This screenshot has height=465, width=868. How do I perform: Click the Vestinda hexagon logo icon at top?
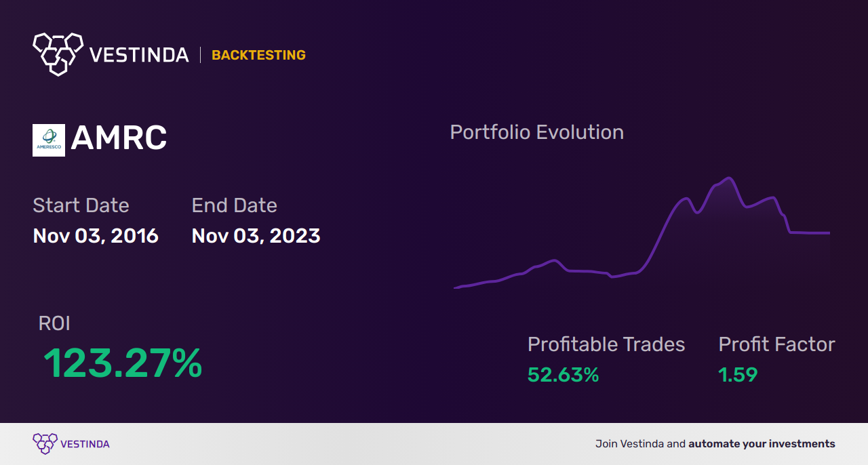tap(58, 54)
